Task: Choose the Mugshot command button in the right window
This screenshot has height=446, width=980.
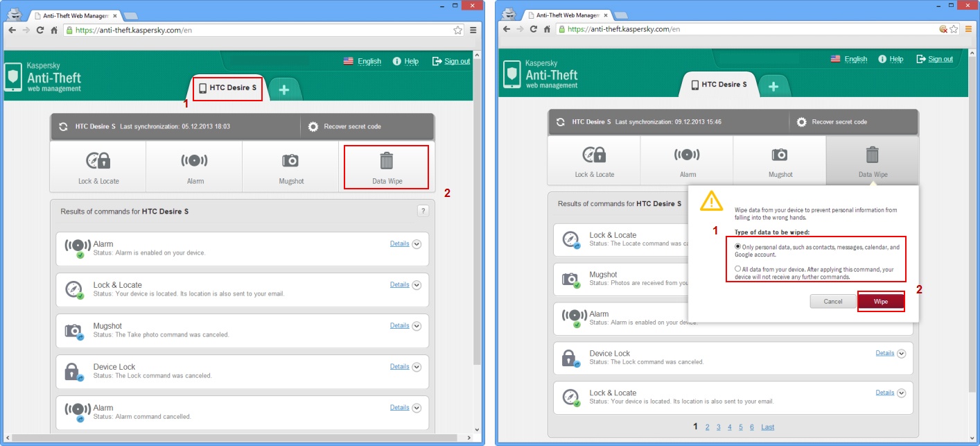Action: coord(780,161)
